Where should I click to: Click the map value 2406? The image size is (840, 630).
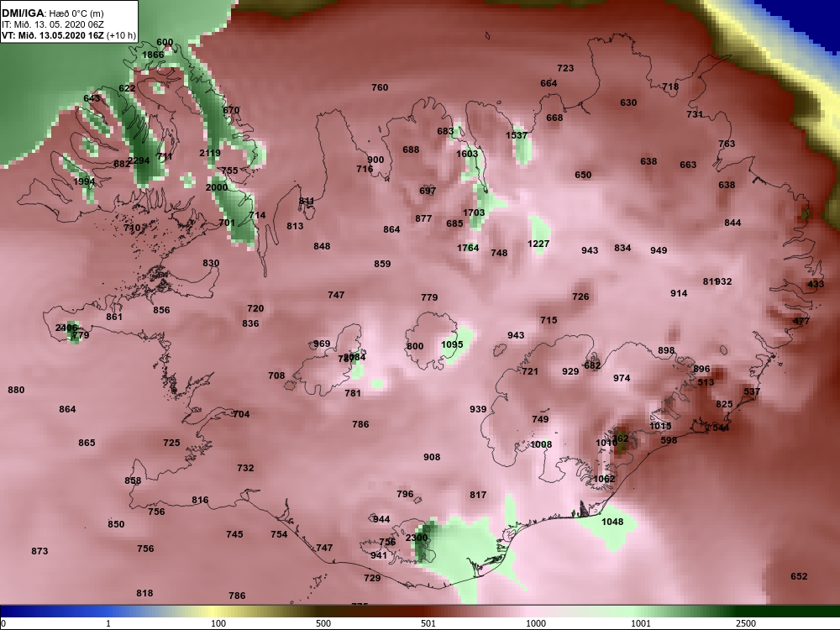point(66,328)
